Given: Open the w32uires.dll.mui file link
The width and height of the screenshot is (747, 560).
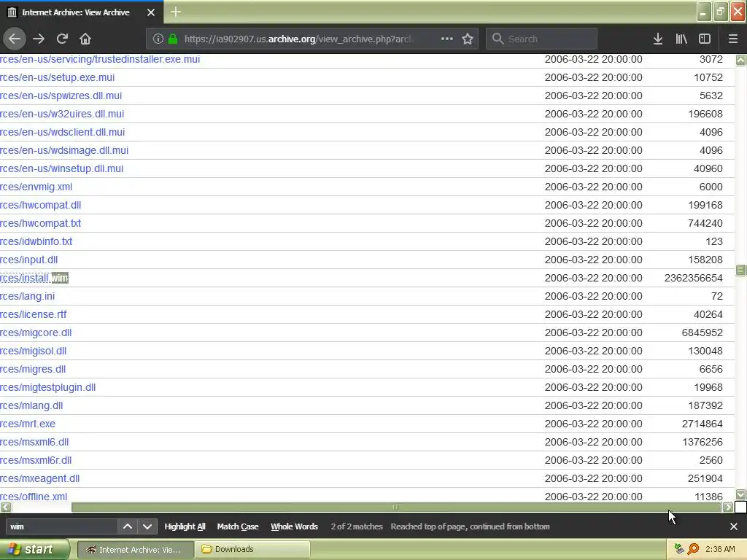Looking at the screenshot, I should coord(62,114).
